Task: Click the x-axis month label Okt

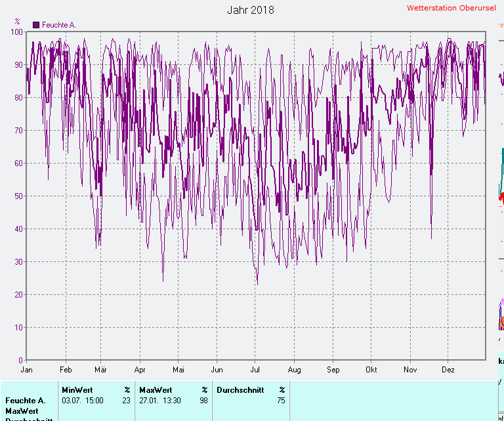Action: point(371,370)
